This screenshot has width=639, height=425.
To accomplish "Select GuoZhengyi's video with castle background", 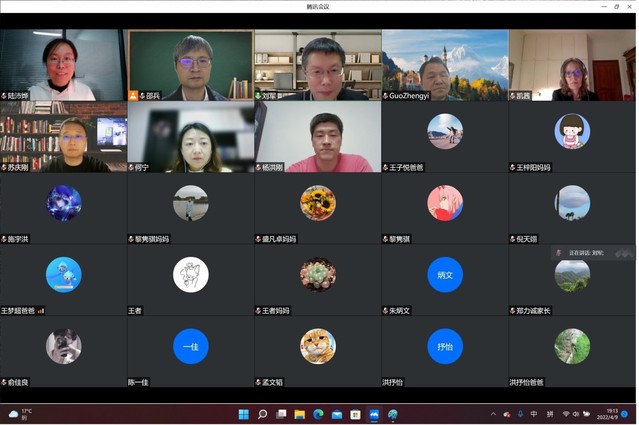I will tap(445, 64).
